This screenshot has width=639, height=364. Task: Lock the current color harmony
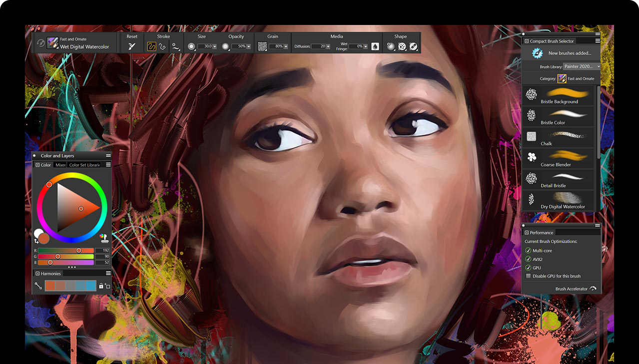101,286
